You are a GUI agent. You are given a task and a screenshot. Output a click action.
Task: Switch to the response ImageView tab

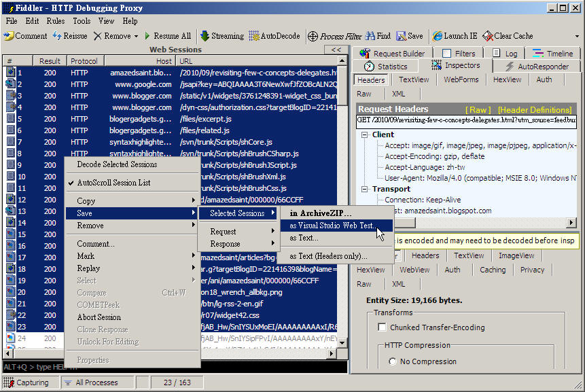516,255
